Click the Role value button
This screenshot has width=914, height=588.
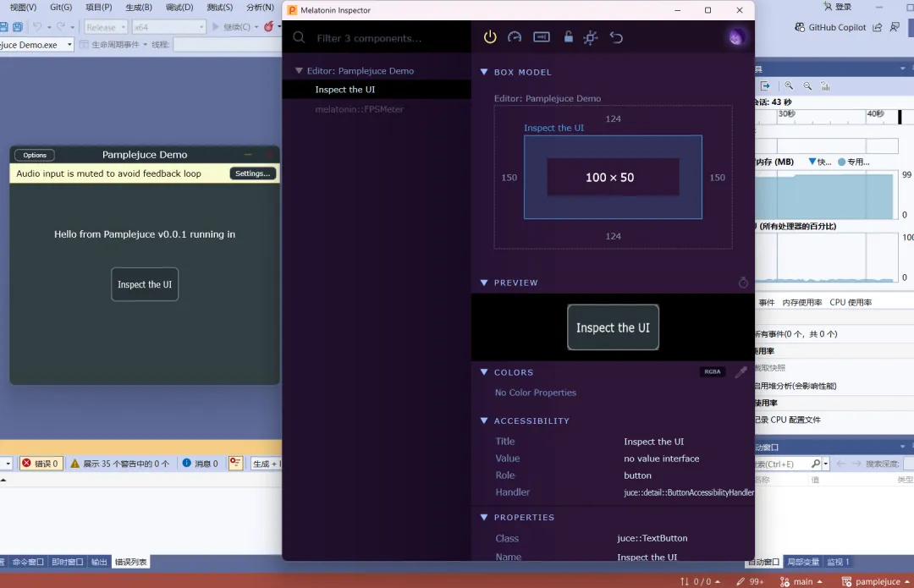click(637, 475)
